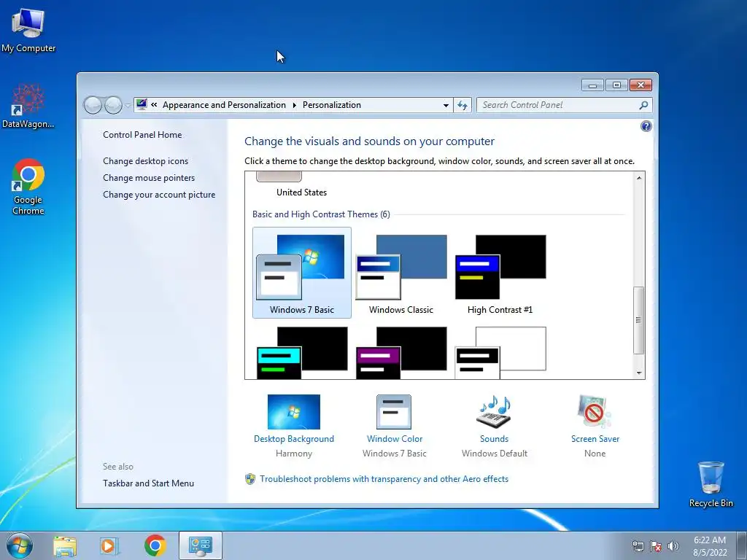Click Show desktop strip at taskbar end

(x=743, y=546)
